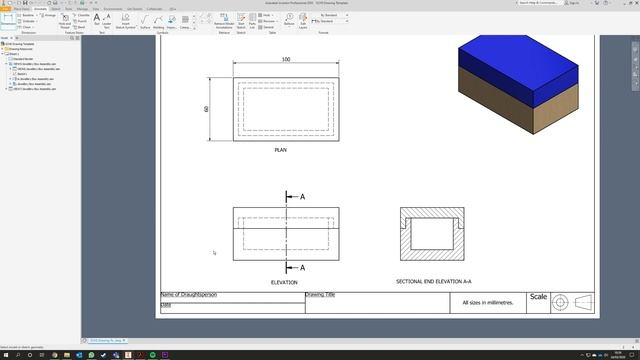Click the Punch note tool
The image size is (640, 360).
click(80, 21)
